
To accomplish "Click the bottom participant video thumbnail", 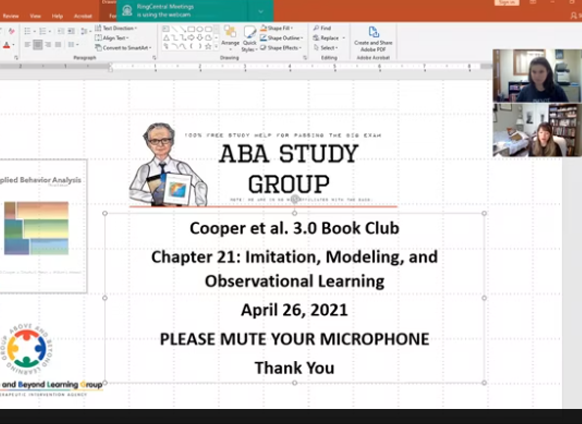I will [537, 130].
